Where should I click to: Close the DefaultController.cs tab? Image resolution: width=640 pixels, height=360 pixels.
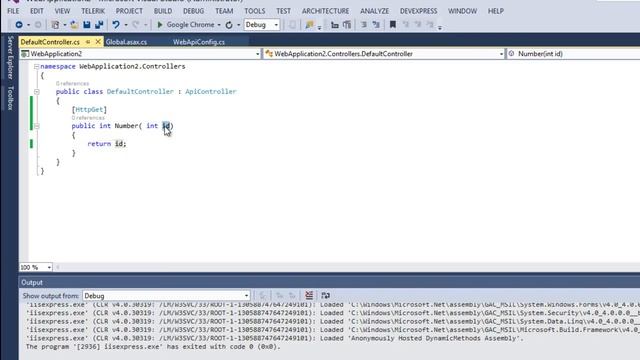[98, 42]
